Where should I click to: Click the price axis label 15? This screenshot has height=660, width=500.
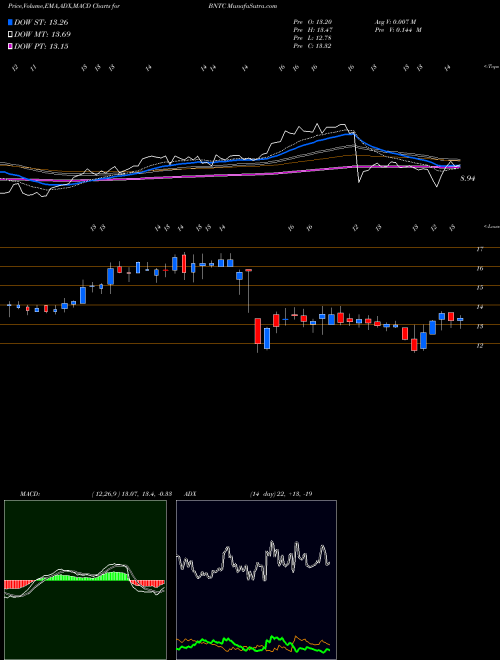pos(479,288)
